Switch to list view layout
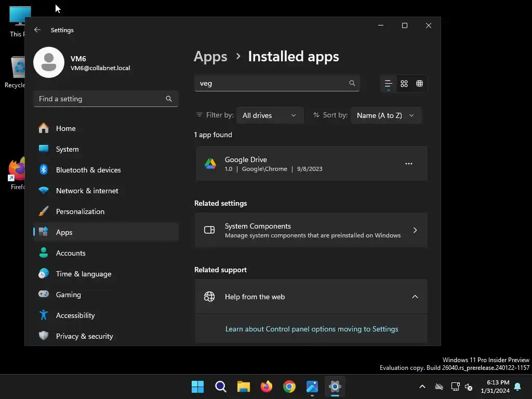The image size is (532, 399). click(389, 84)
